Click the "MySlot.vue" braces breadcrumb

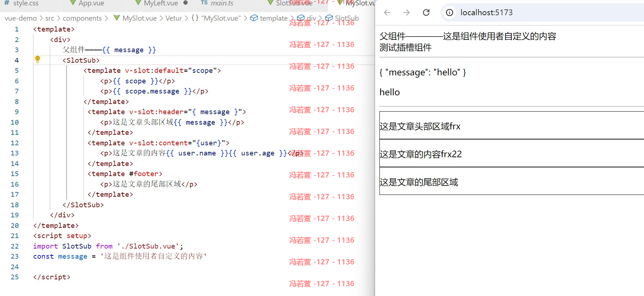(x=216, y=18)
